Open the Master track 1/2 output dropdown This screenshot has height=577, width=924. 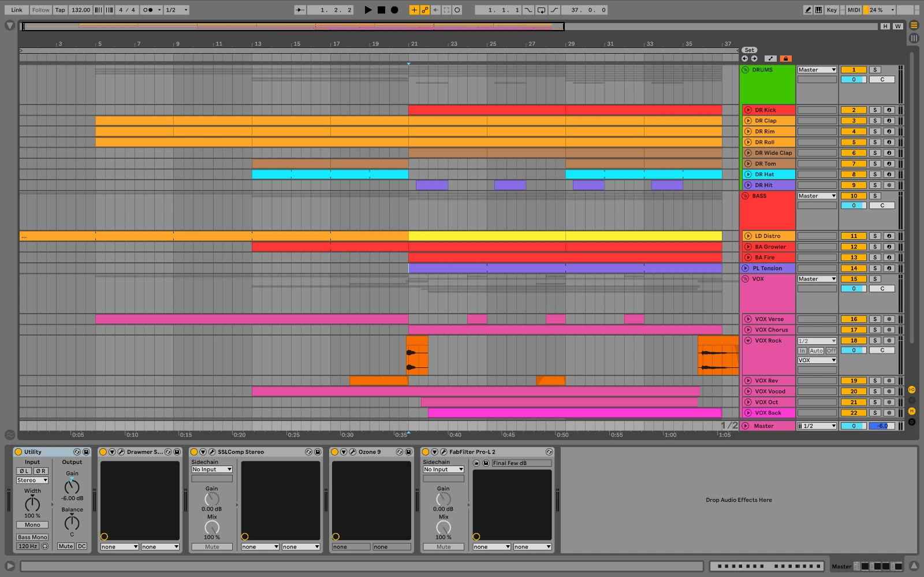tap(817, 426)
